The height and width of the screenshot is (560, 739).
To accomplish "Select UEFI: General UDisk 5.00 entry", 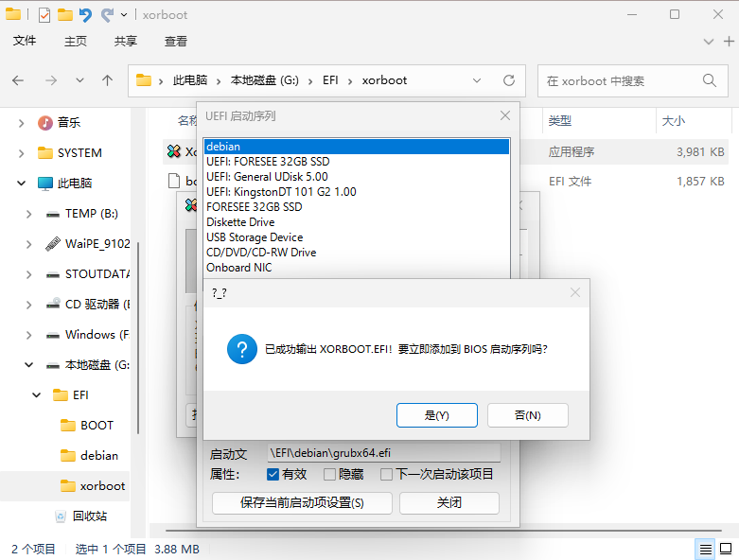I will click(357, 177).
